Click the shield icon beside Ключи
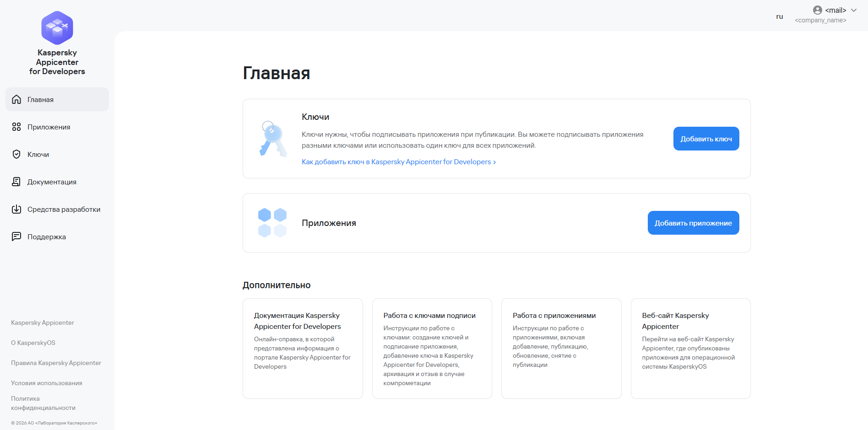 16,154
